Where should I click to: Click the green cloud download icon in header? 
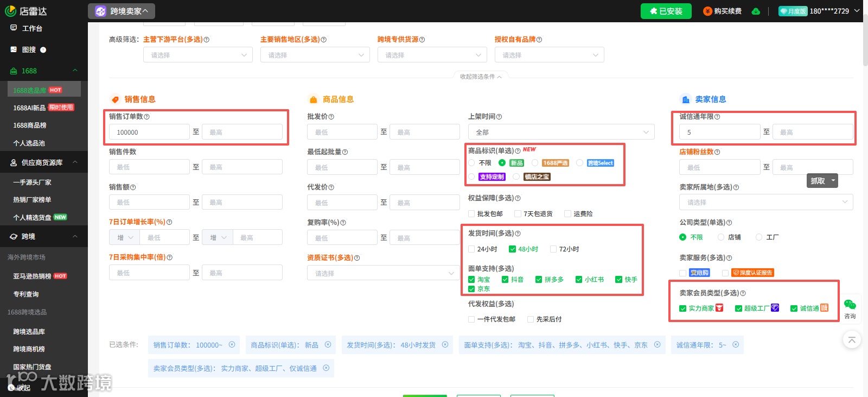[756, 11]
